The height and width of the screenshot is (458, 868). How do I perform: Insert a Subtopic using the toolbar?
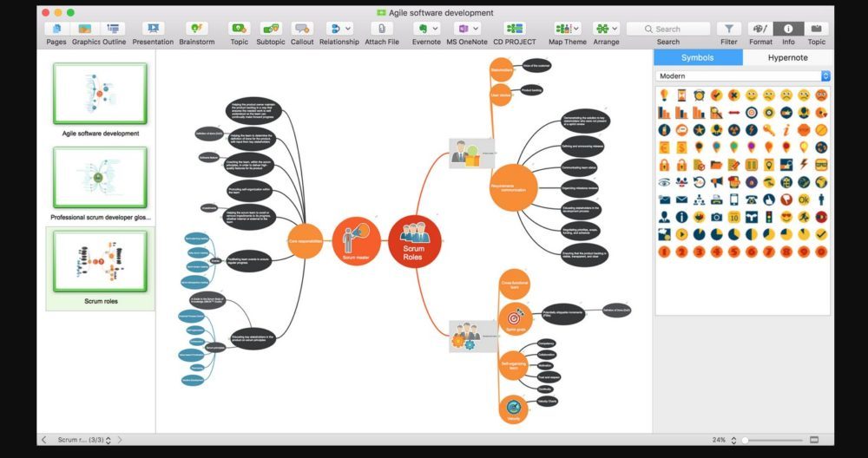tap(270, 29)
